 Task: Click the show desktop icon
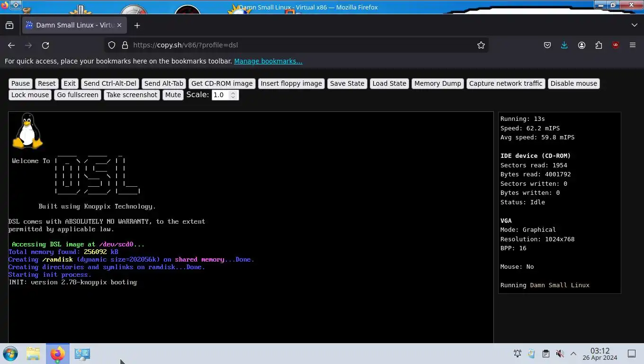coord(632,354)
